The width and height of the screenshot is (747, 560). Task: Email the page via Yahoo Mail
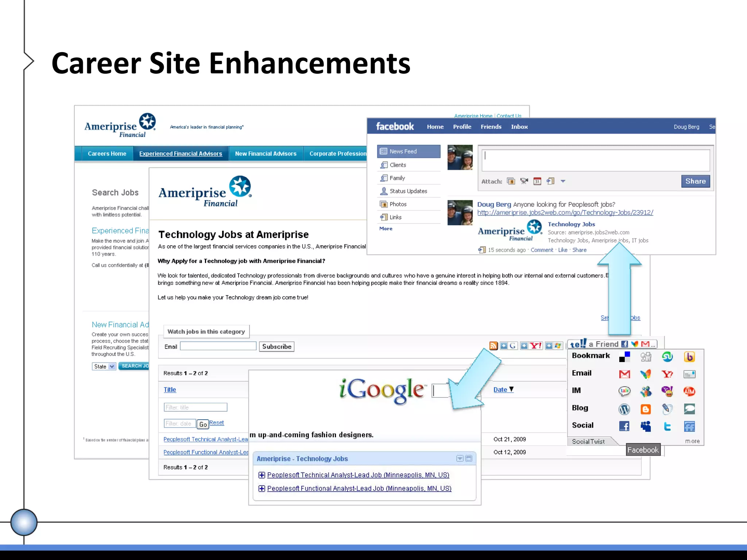click(667, 374)
